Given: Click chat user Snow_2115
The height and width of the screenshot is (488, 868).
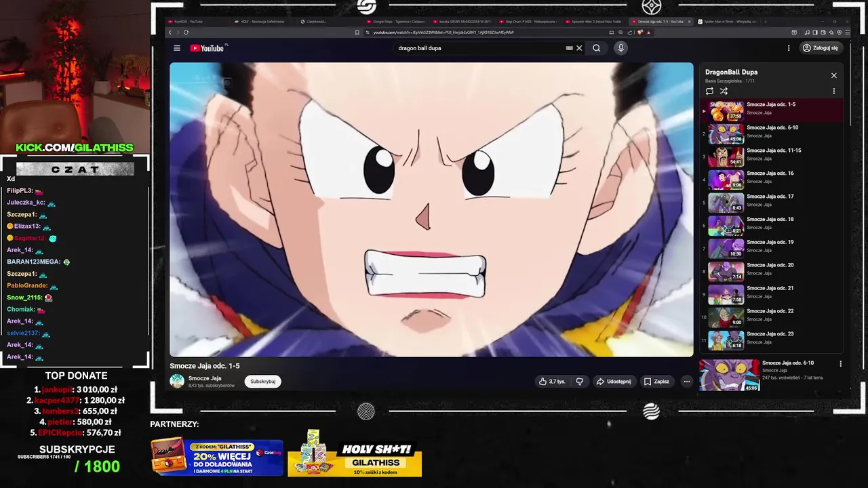Looking at the screenshot, I should click(x=25, y=298).
